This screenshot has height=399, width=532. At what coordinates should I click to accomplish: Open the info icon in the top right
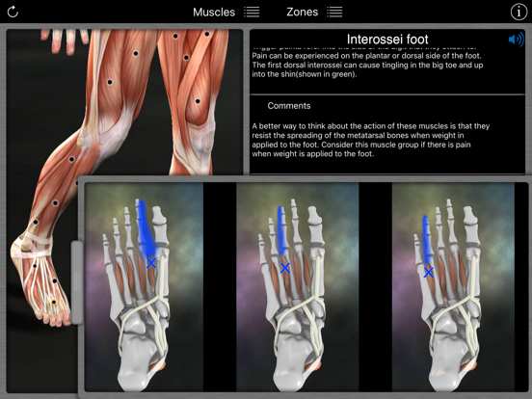point(519,12)
